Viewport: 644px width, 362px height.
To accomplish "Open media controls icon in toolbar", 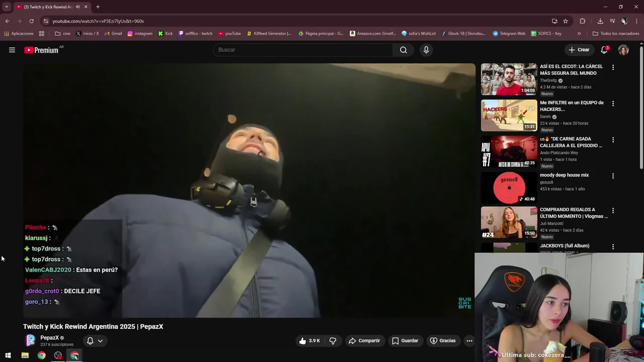I will coord(612,21).
